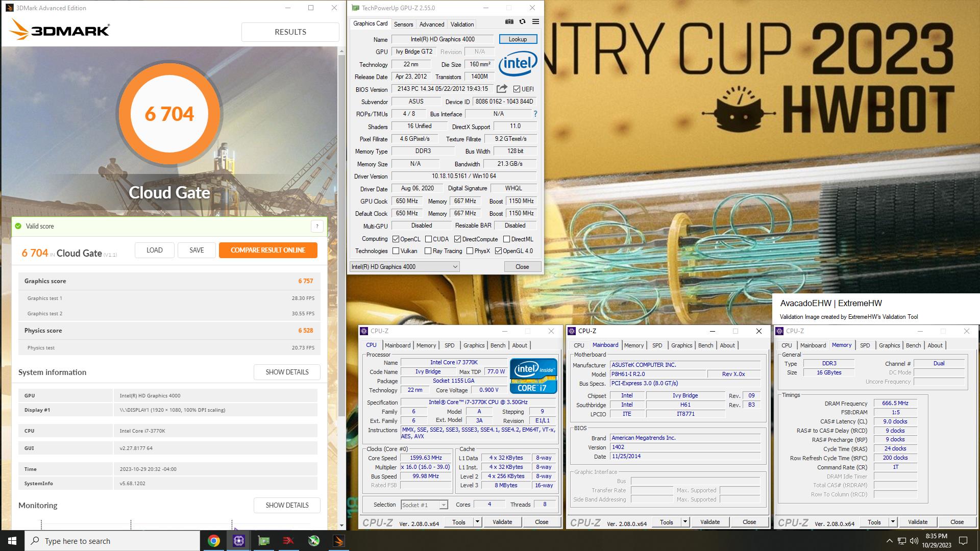Open Chrome from the taskbar
This screenshot has height=551, width=980.
tap(214, 541)
